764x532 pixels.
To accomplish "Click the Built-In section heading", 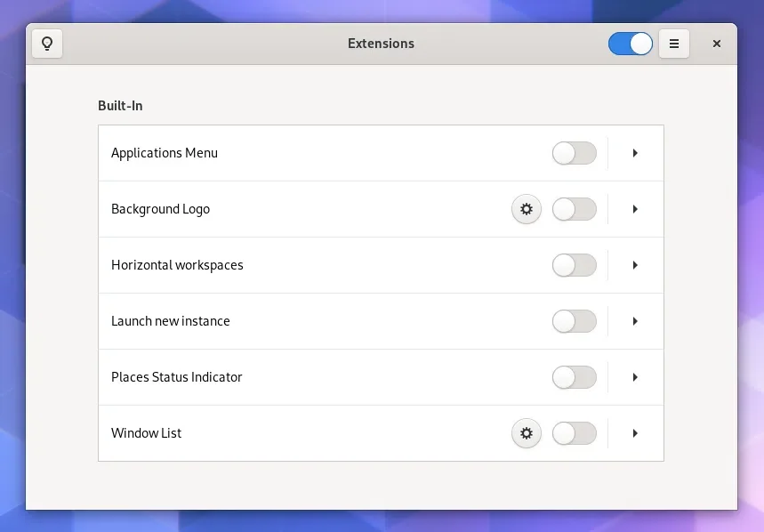I will [120, 106].
